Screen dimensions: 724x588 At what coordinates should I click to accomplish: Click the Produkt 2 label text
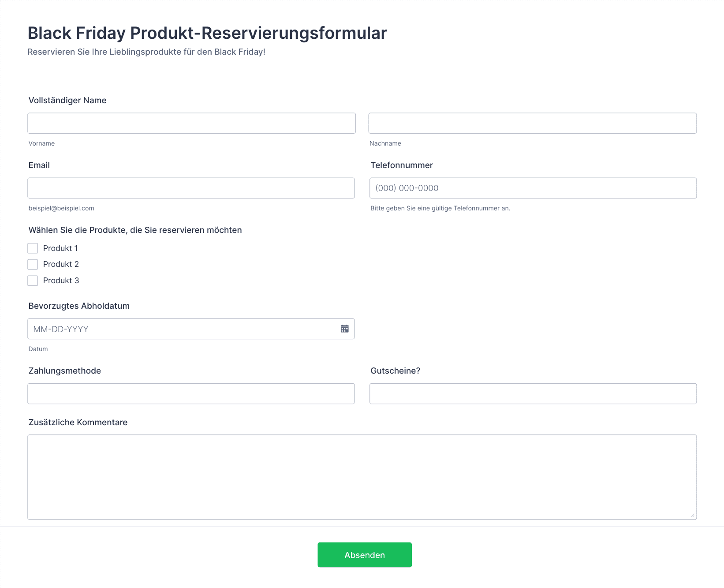[61, 264]
